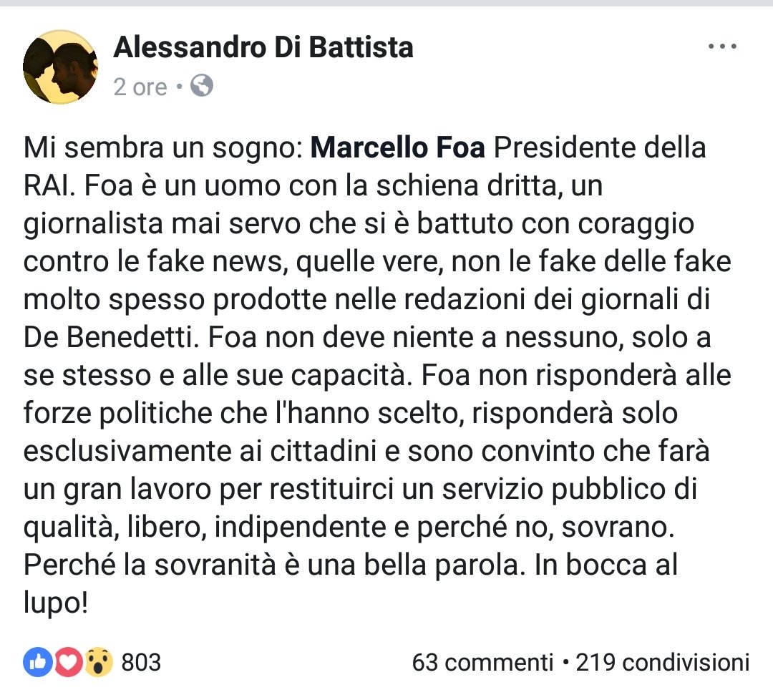Open the 63 commenti comments

coord(482,662)
